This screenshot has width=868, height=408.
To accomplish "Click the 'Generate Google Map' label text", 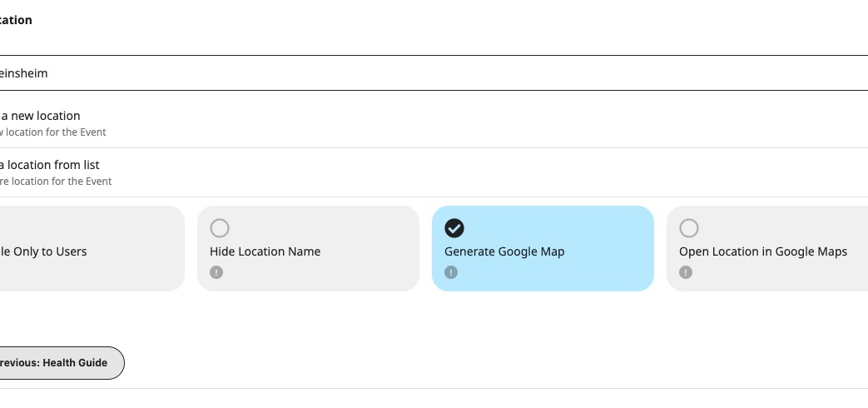I will [504, 251].
